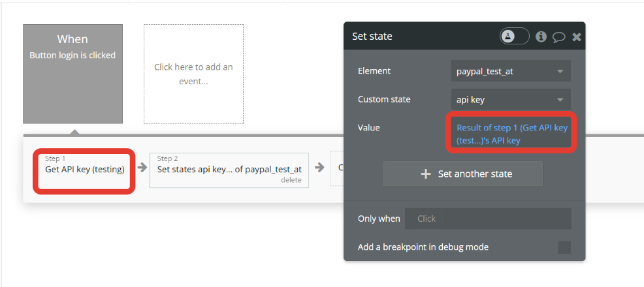This screenshot has width=644, height=287.
Task: Click the Only when condition field
Action: (x=487, y=219)
